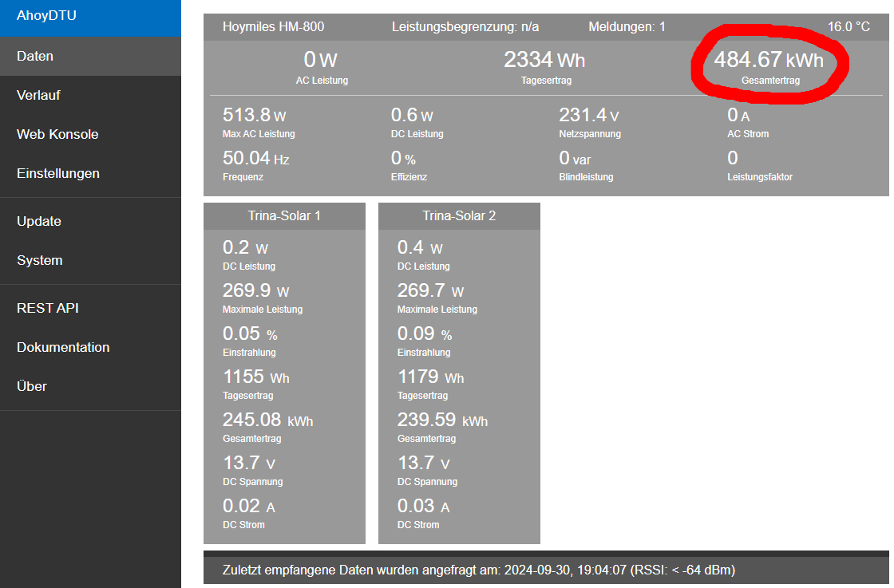Select the Trina-Solar 2 panel header
This screenshot has height=588, width=894.
coord(459,216)
